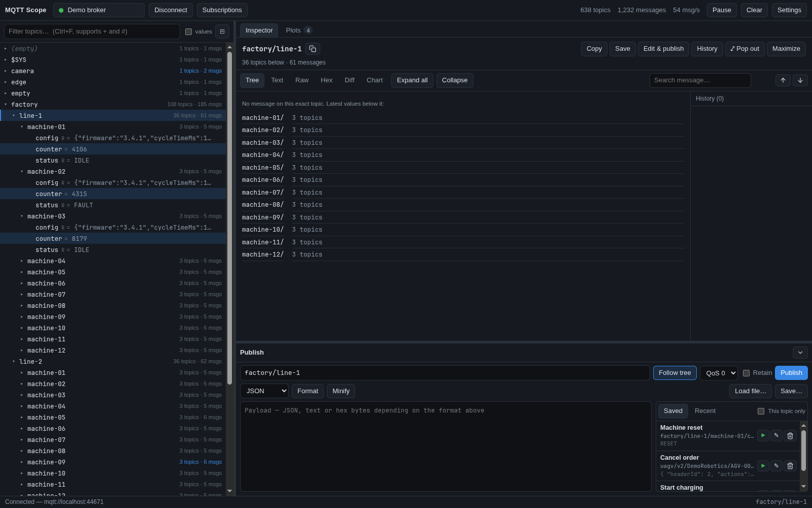Run the saved Machine reset message

763,436
